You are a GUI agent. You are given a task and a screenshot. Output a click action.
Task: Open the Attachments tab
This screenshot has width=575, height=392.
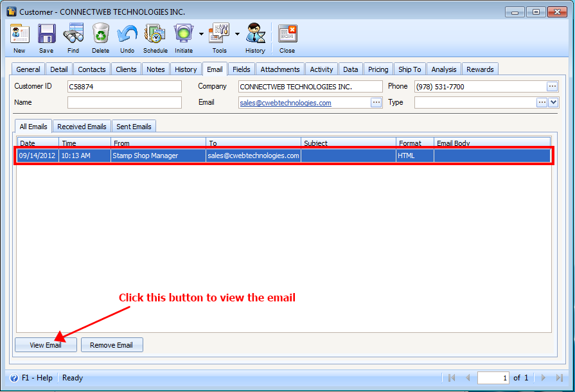(280, 69)
